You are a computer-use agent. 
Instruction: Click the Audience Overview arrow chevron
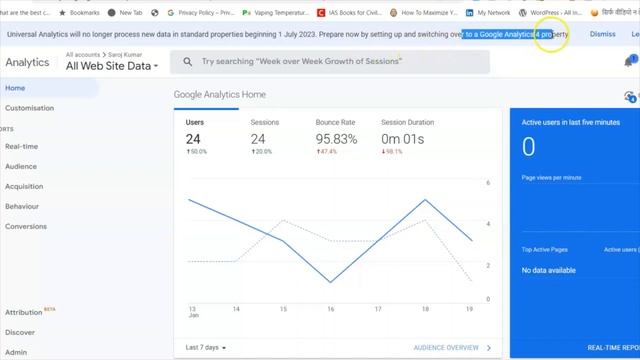(489, 348)
